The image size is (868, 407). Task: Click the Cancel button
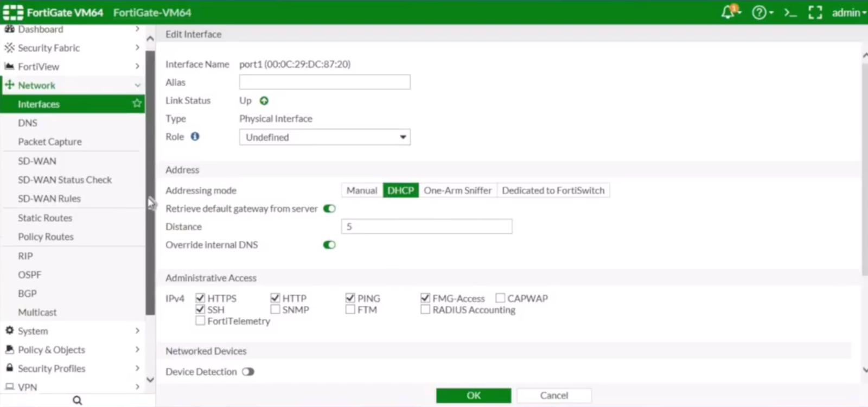pyautogui.click(x=554, y=396)
